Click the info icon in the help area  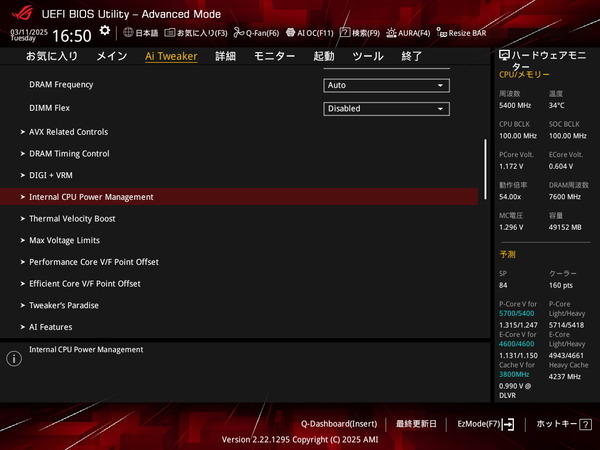pyautogui.click(x=14, y=358)
